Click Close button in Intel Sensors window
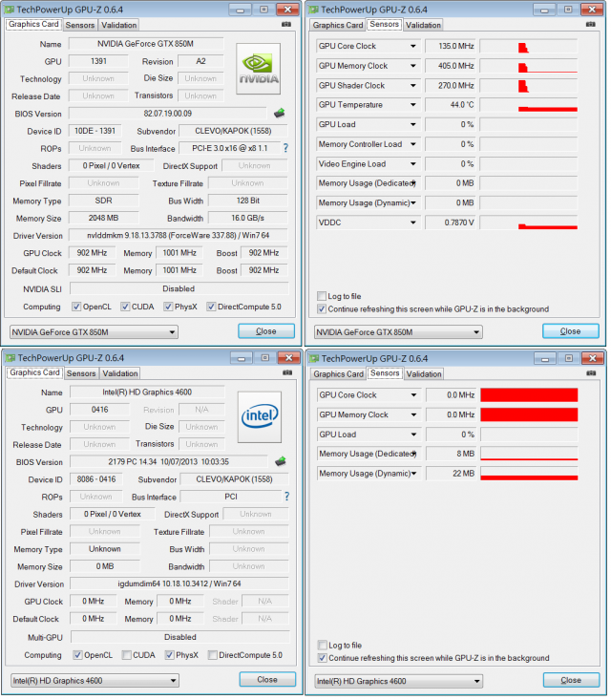The image size is (611, 700). [x=572, y=681]
